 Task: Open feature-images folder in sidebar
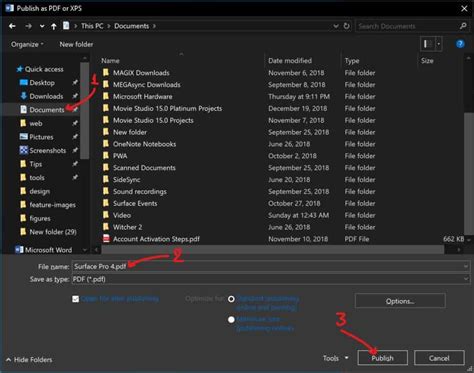point(48,205)
